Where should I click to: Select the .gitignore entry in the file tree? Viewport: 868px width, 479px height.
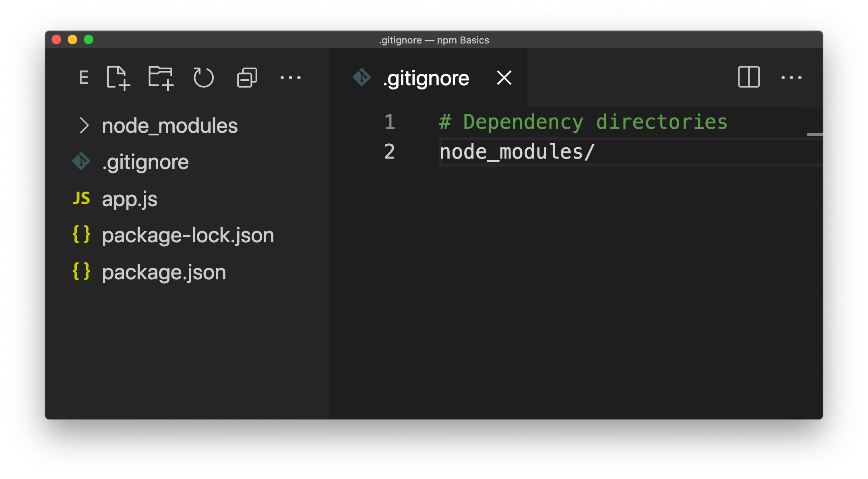[x=146, y=161]
